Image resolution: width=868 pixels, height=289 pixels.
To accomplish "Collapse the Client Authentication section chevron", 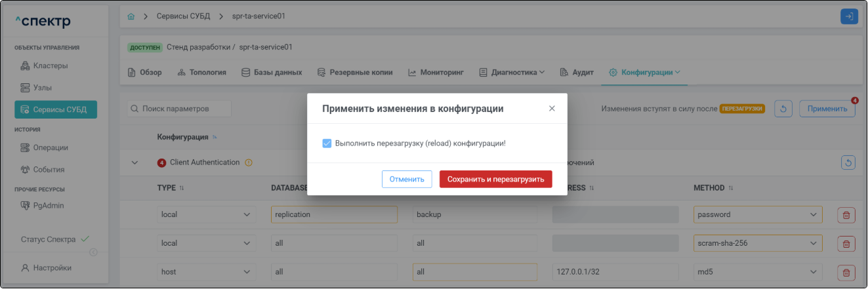I will [135, 163].
